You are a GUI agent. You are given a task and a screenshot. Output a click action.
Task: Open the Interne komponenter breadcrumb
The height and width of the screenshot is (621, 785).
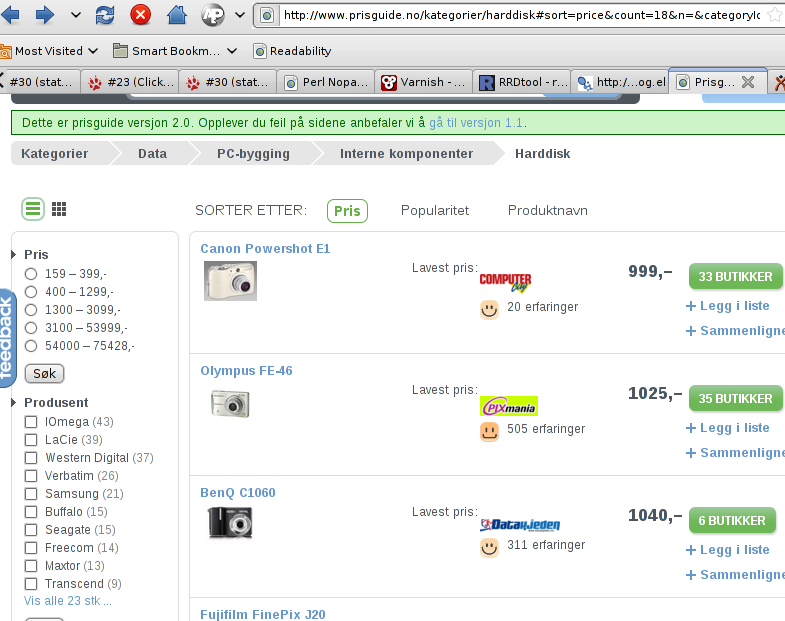(x=407, y=154)
